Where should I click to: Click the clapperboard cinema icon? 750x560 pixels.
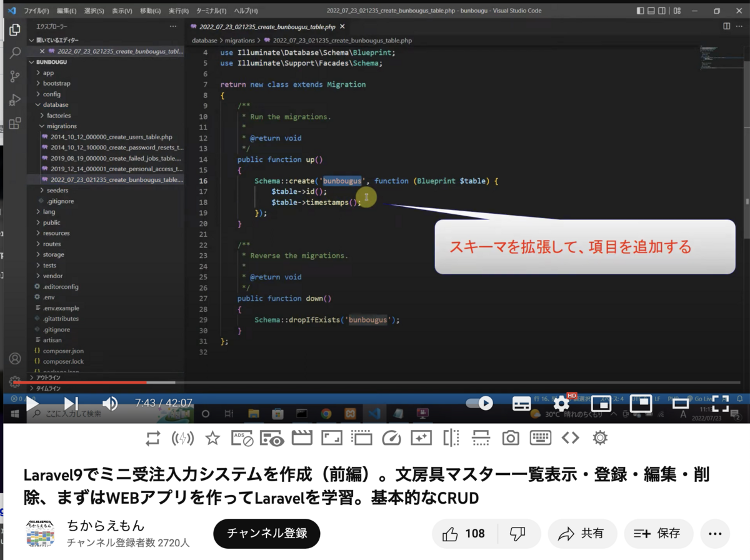click(x=302, y=439)
